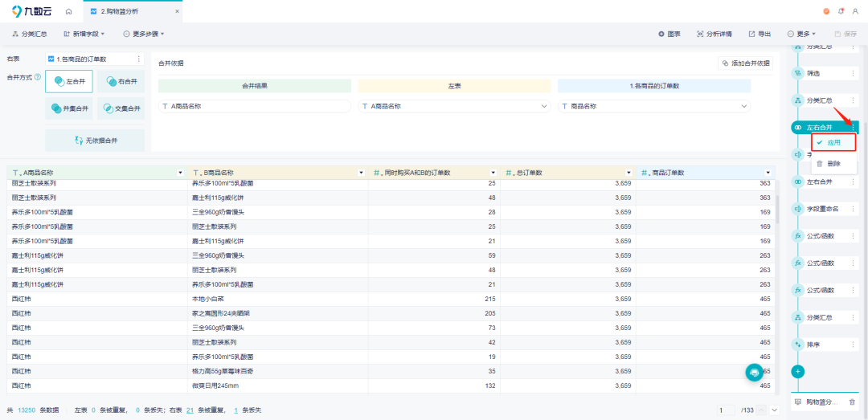Viewport: 868px width, 420px height.
Task: Open the A商品名称 column header dropdown arrow
Action: 180,173
